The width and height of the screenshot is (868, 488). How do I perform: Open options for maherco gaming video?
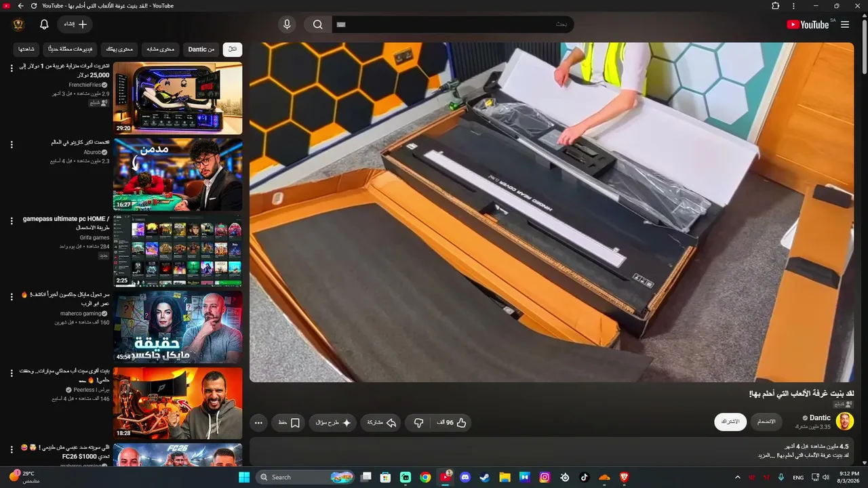(12, 297)
